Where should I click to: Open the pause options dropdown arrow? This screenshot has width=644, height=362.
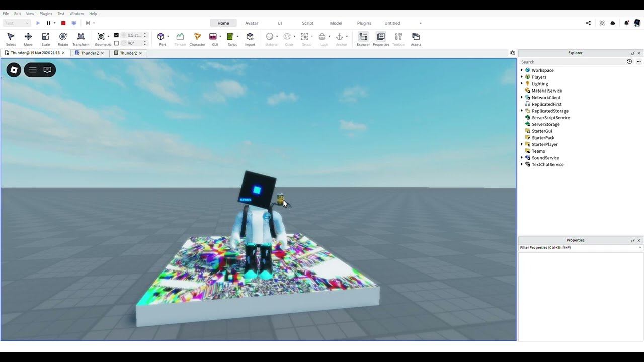(x=54, y=23)
